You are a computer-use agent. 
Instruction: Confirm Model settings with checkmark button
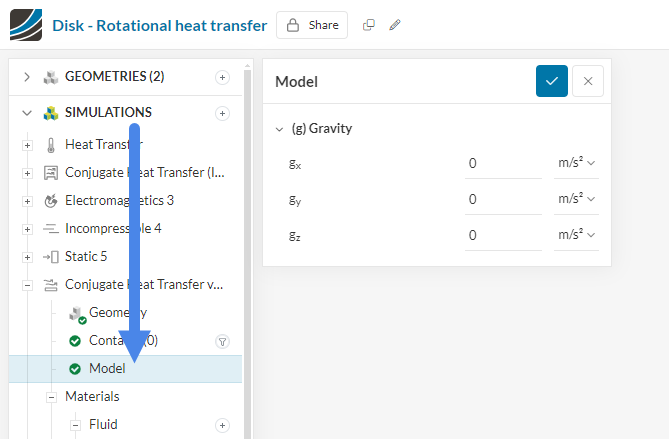coord(551,82)
